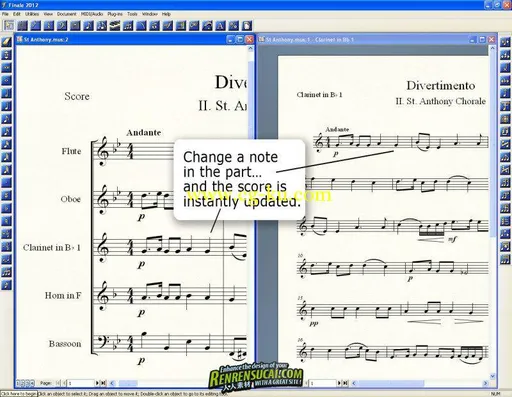
Task: Open the MIDI/Audio menu
Action: (92, 14)
